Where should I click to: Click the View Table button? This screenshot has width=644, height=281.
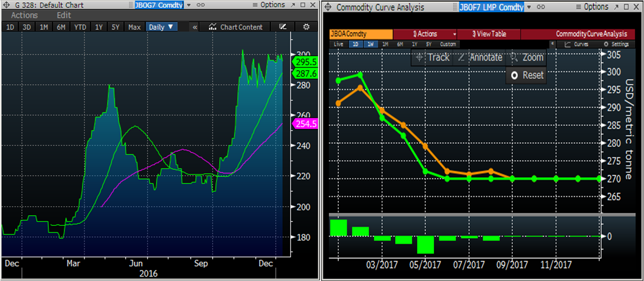(488, 34)
